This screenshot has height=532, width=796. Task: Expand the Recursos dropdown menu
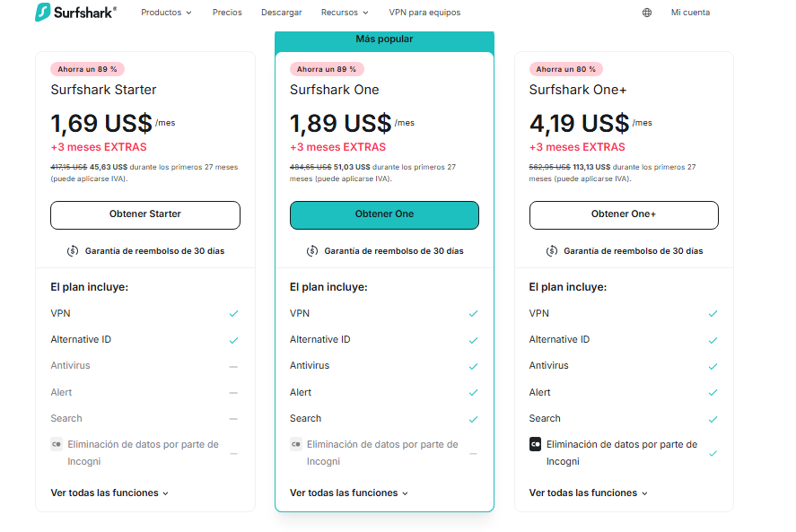[344, 13]
